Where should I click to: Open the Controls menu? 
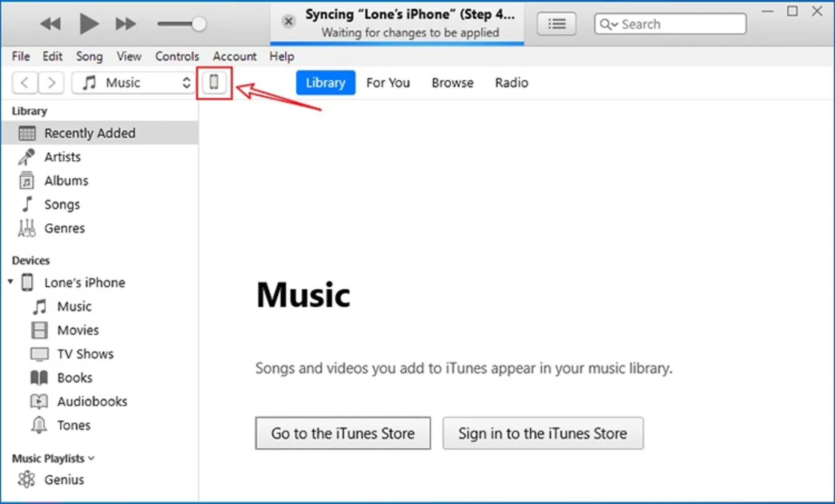tap(177, 56)
